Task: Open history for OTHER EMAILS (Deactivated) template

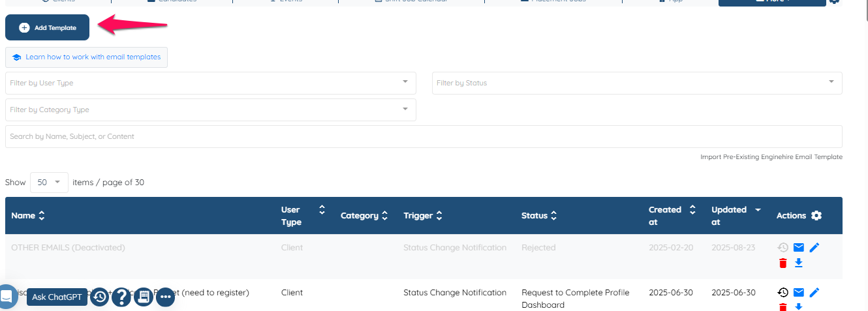Action: click(783, 248)
